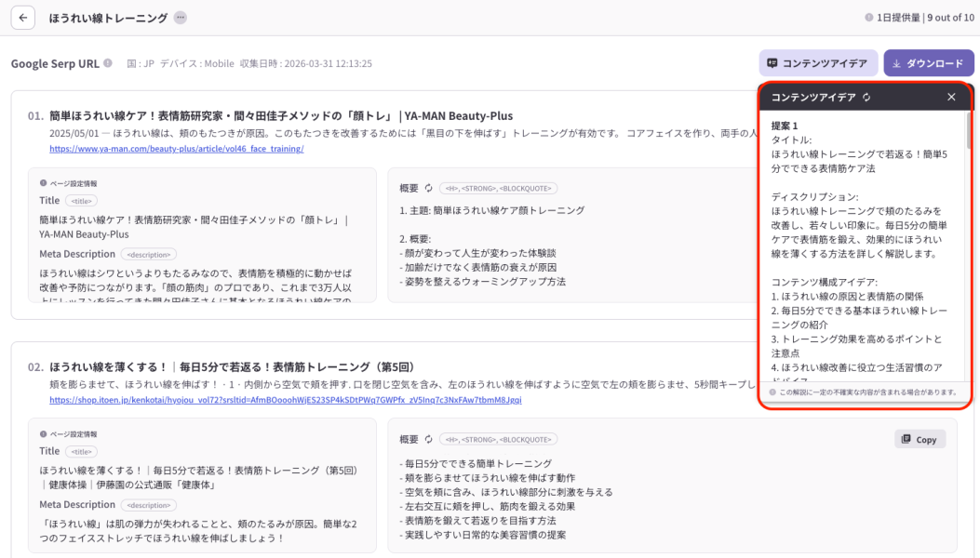
Task: Click the info icon beside 1日提供量
Action: point(869,18)
